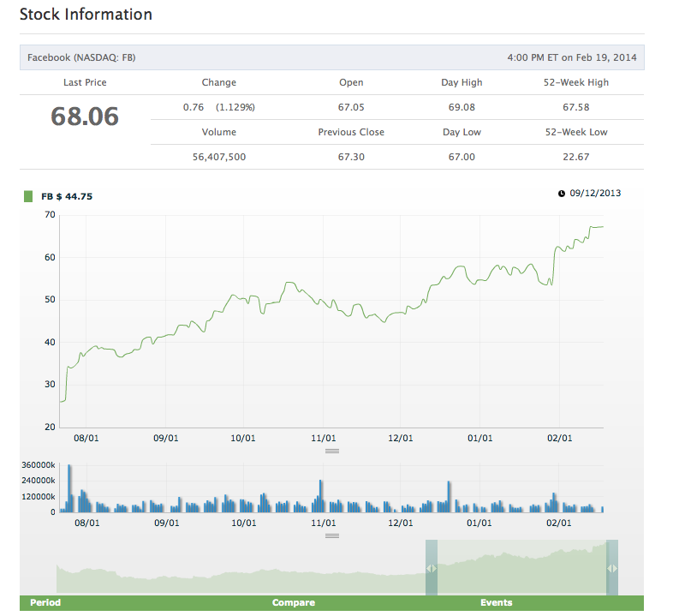The height and width of the screenshot is (616, 673).
Task: Click the Facebook (NASDAQ: FB) header text
Action: (x=81, y=57)
